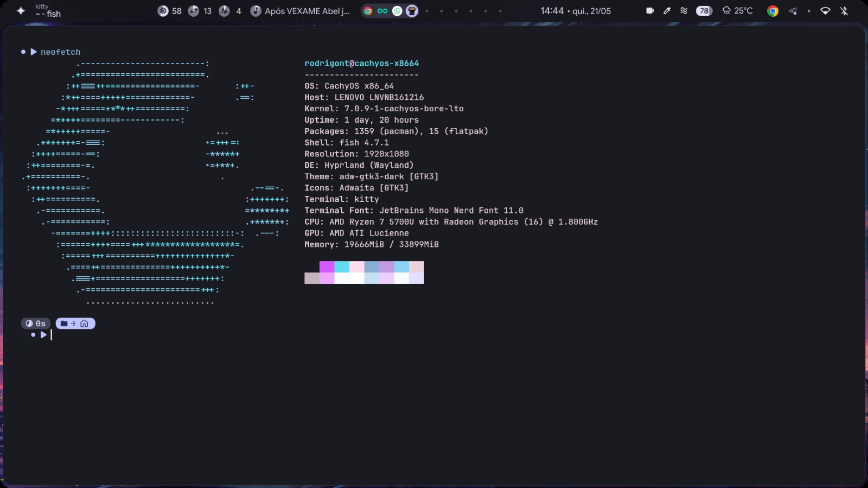Open the launcher sparkle icon in the top bar
This screenshot has height=488, width=868.
[21, 11]
